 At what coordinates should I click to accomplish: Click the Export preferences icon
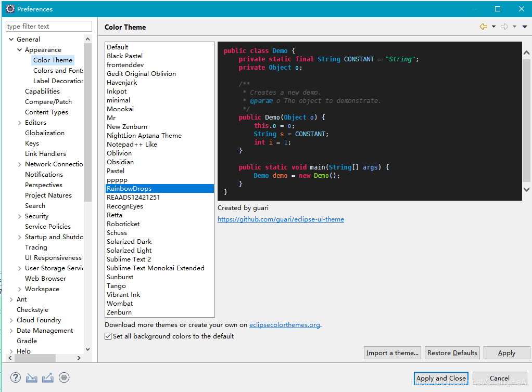click(48, 377)
